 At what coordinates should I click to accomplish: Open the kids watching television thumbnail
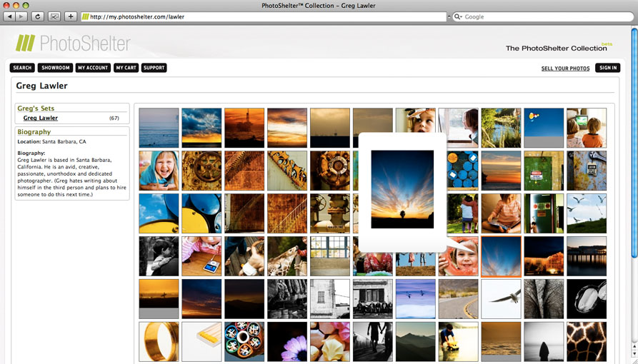pyautogui.click(x=587, y=128)
